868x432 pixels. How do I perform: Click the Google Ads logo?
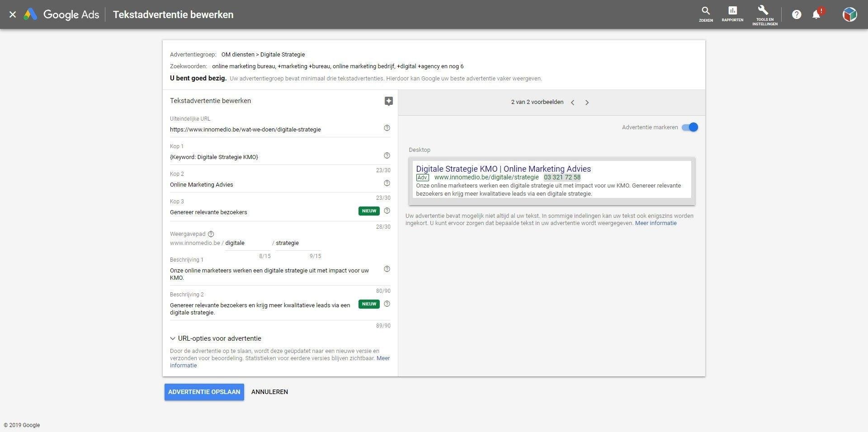click(x=61, y=14)
